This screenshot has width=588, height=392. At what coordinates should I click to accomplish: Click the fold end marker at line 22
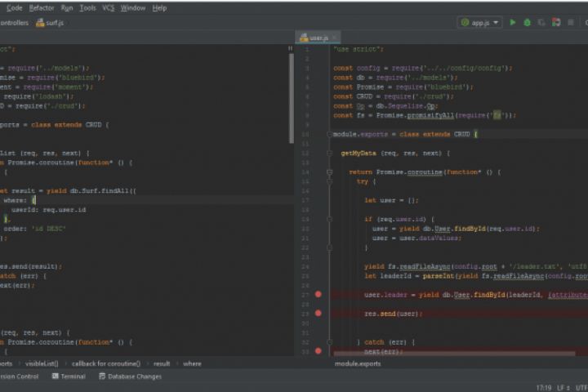pyautogui.click(x=329, y=247)
